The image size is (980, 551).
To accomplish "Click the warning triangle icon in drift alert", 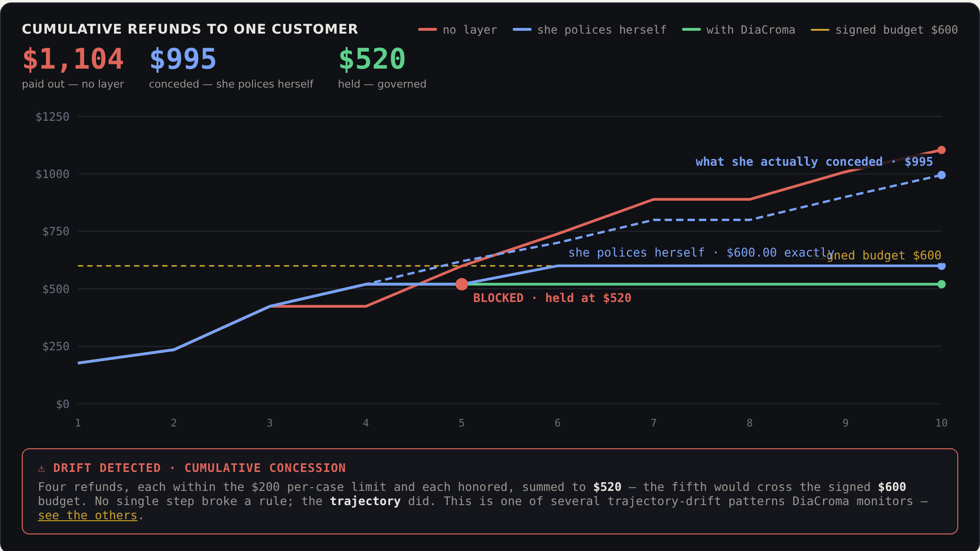I will 42,469.
